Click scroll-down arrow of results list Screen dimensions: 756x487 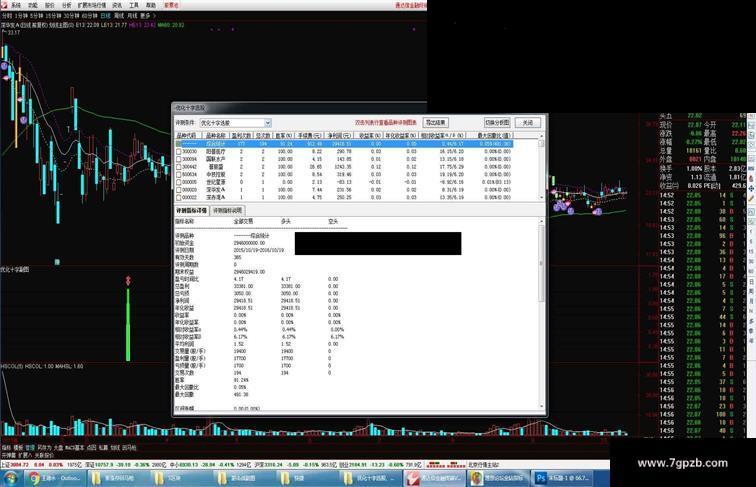click(x=541, y=197)
